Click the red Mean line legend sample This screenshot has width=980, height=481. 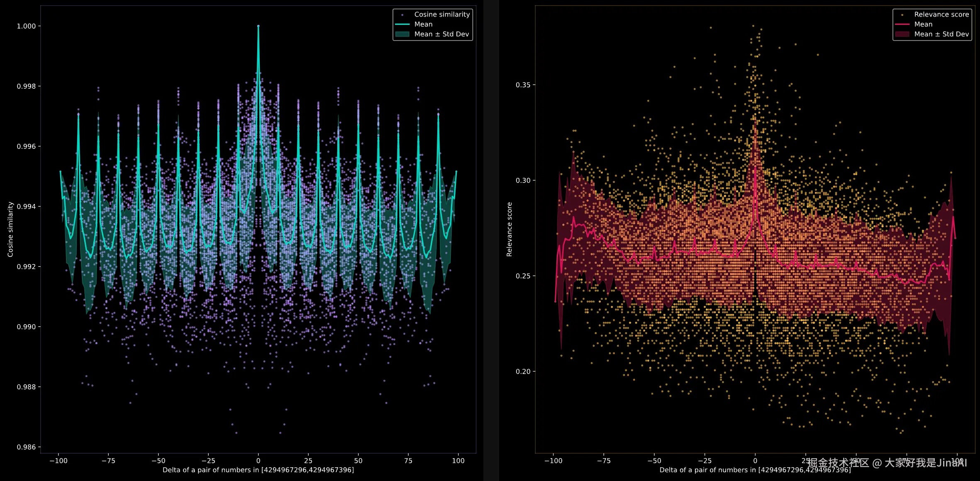(902, 24)
